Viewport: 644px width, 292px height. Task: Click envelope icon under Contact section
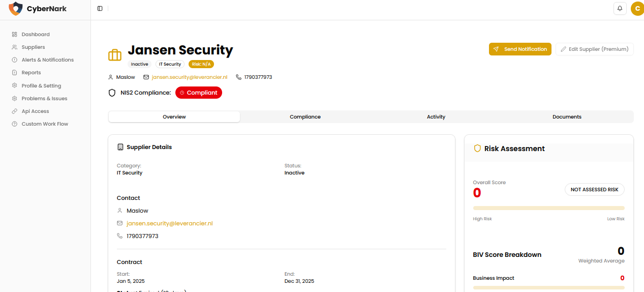(x=120, y=223)
